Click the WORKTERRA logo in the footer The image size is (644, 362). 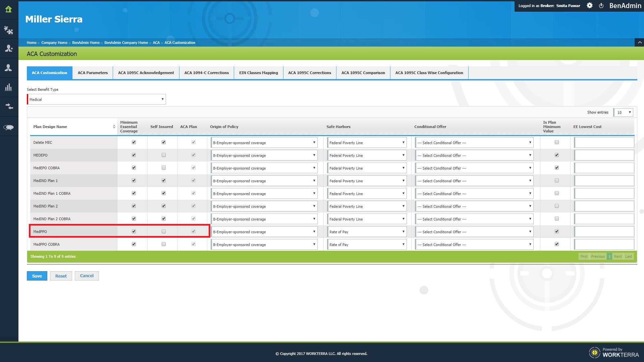pos(614,353)
